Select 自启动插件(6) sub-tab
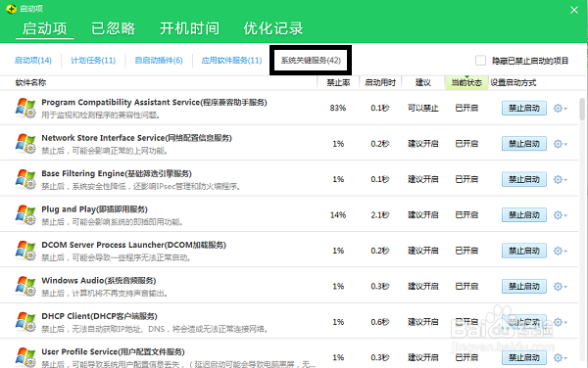Image resolution: width=588 pixels, height=368 pixels. [159, 61]
